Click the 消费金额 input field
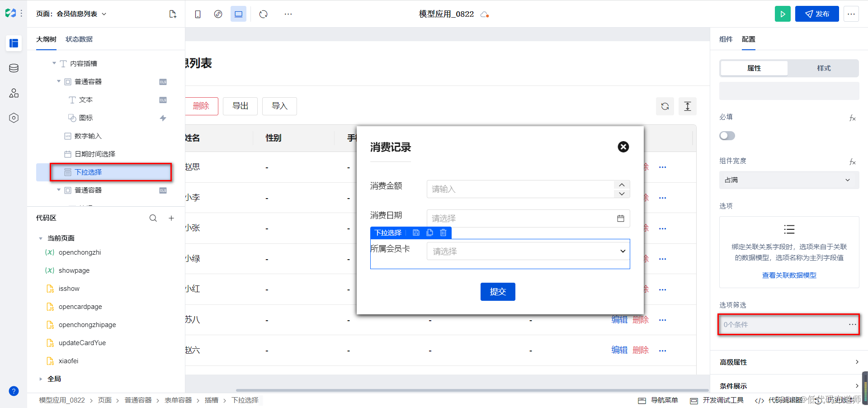Viewport: 868px width, 408px height. pyautogui.click(x=520, y=189)
